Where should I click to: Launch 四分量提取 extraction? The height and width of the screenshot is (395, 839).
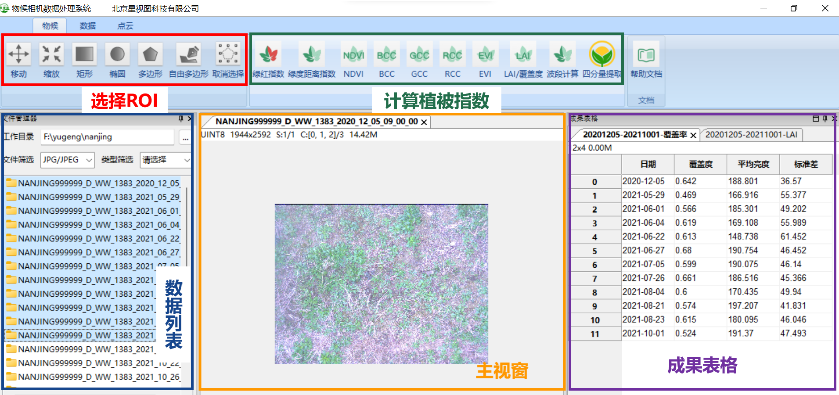click(602, 60)
